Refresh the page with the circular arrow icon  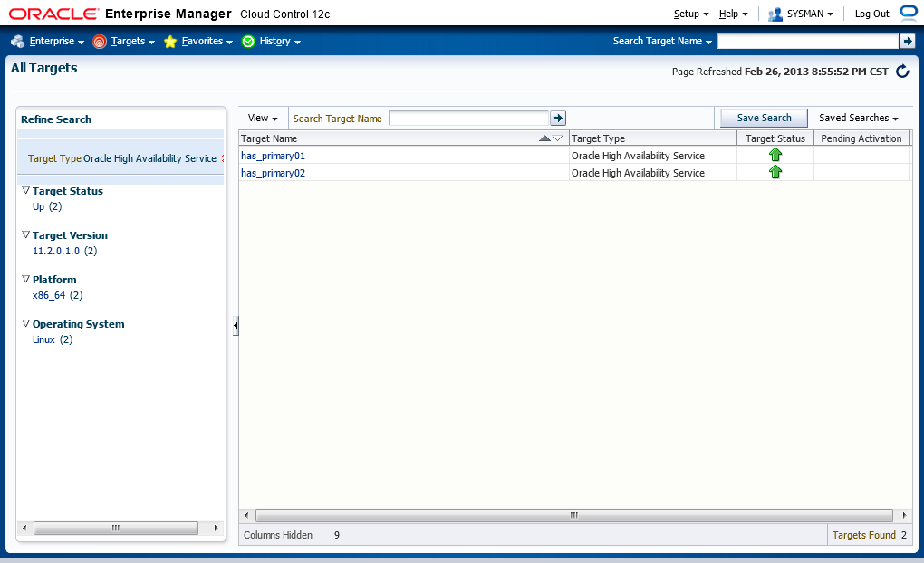point(902,72)
